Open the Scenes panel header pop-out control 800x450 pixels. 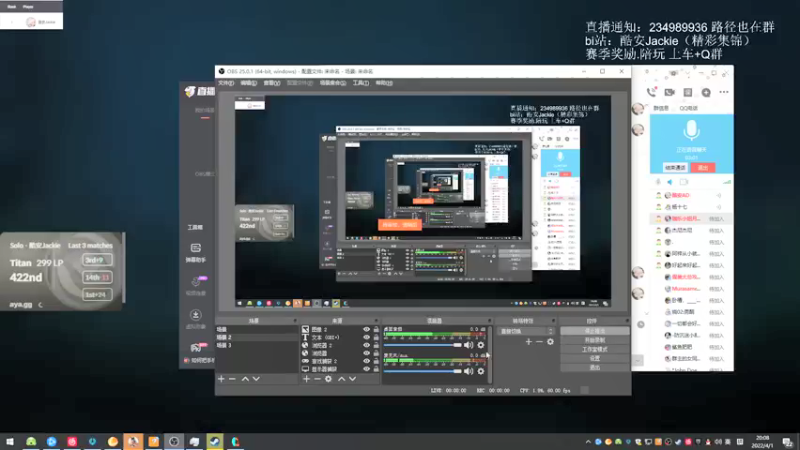click(295, 321)
